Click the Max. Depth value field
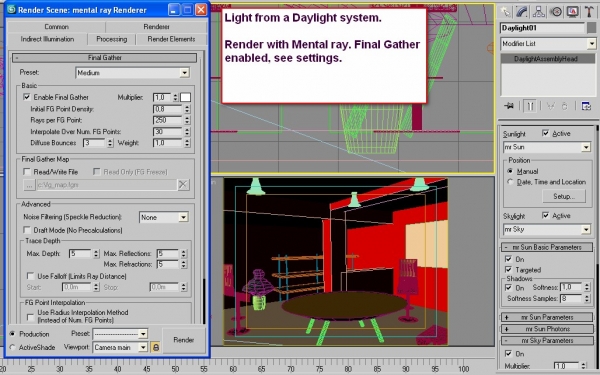Screen dimensions: 600x375 [x=80, y=254]
